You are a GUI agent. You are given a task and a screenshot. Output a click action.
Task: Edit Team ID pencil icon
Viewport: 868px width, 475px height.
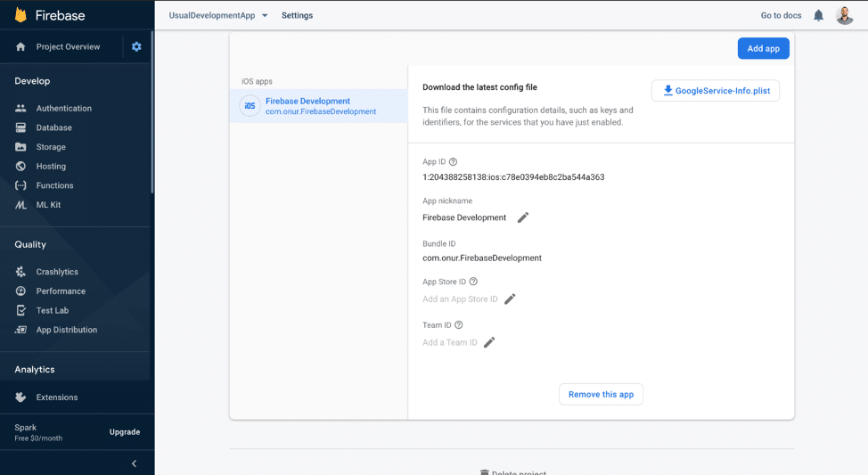tap(488, 343)
